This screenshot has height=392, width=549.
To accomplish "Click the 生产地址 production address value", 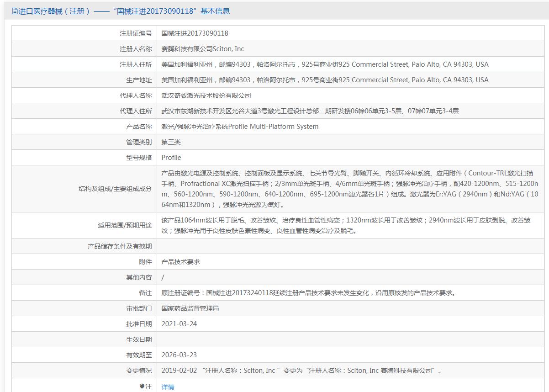I will [x=325, y=80].
